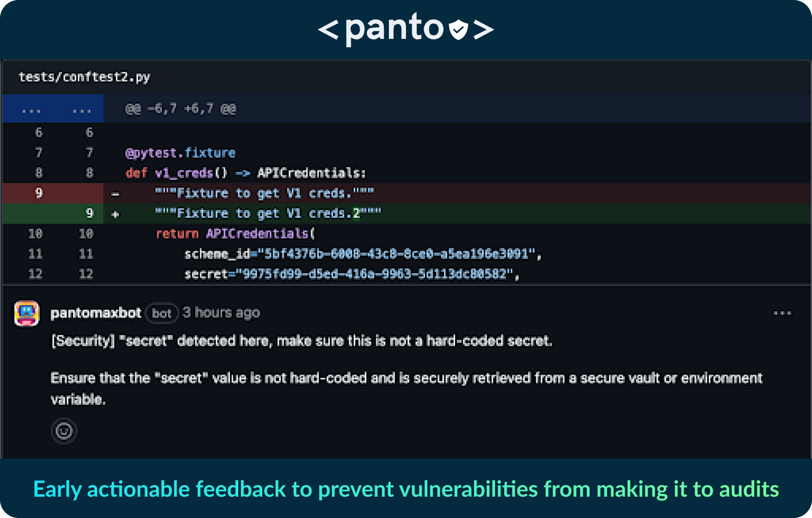The image size is (812, 518).
Task: Click the 'def v1_creds()' line
Action: (245, 173)
